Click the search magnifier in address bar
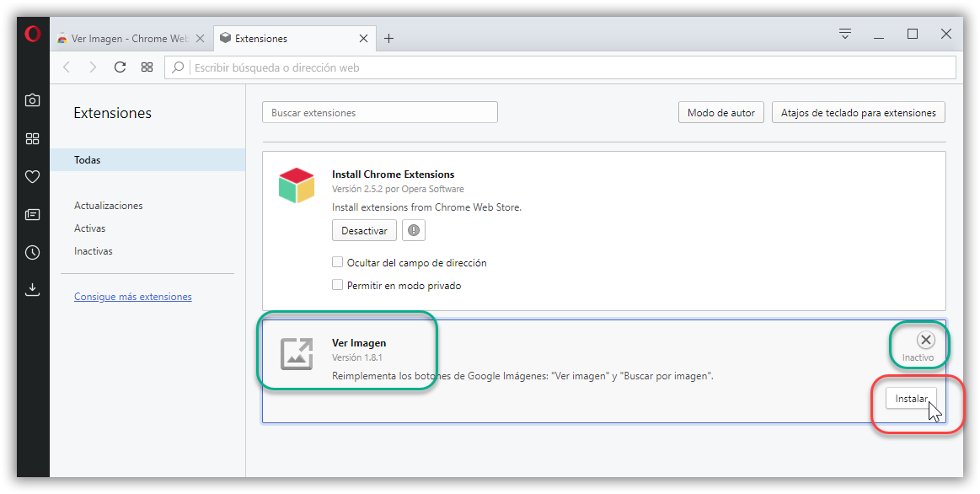 [x=178, y=67]
